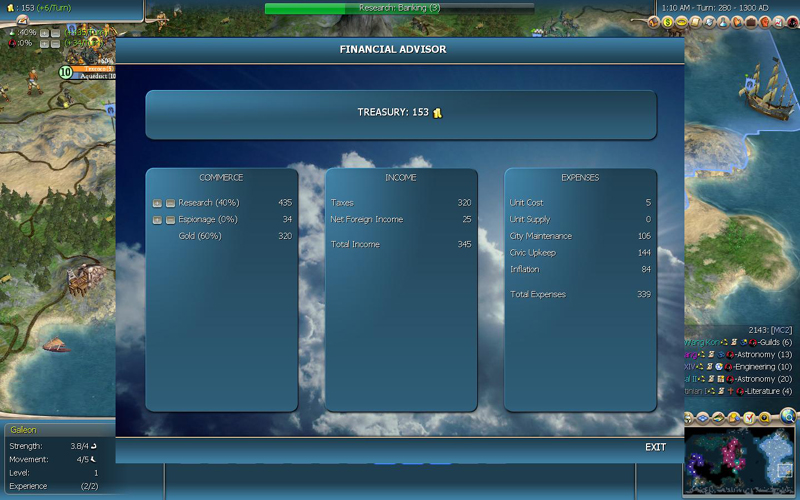Click the Net Foreign Income row
Image resolution: width=800 pixels, height=500 pixels.
pyautogui.click(x=401, y=219)
